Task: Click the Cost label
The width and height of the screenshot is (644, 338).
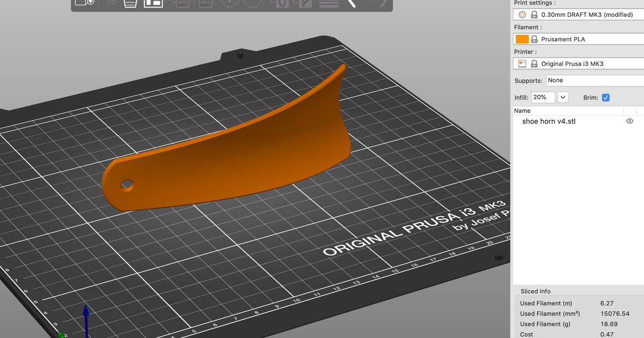Action: pyautogui.click(x=526, y=334)
